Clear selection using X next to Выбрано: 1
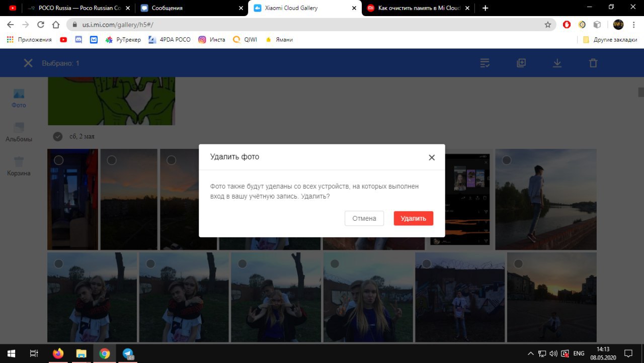The image size is (644, 363). (x=28, y=63)
